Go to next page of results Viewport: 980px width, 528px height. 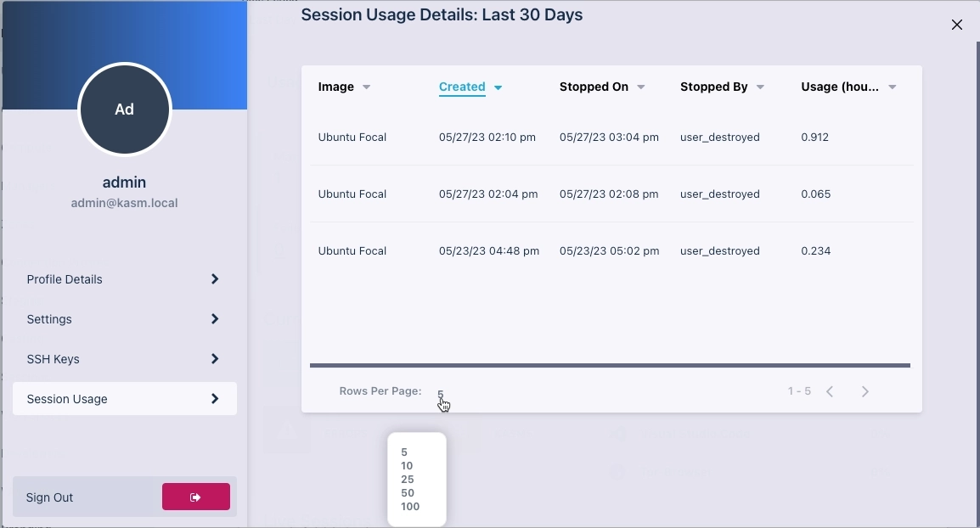click(x=865, y=391)
